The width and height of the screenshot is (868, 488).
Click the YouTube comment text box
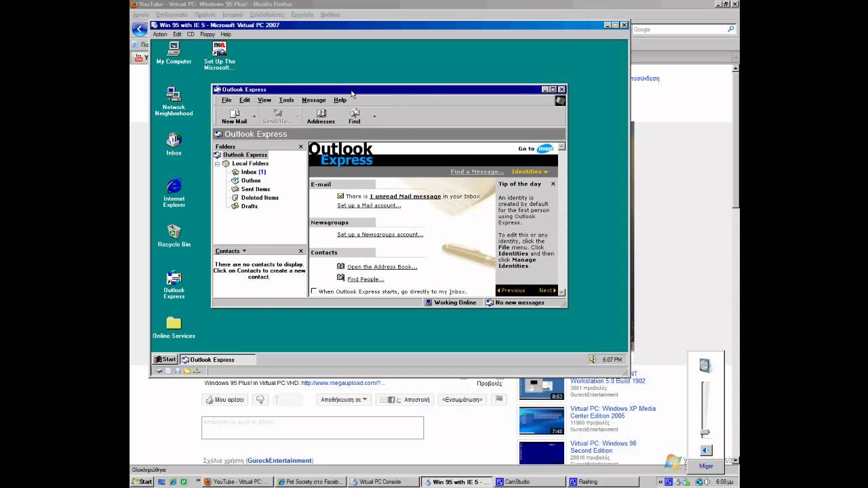tap(313, 428)
